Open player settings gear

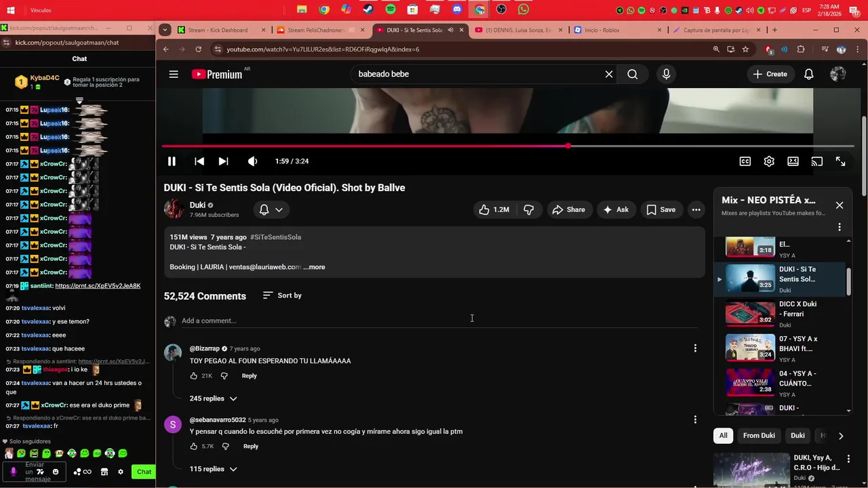click(x=769, y=161)
